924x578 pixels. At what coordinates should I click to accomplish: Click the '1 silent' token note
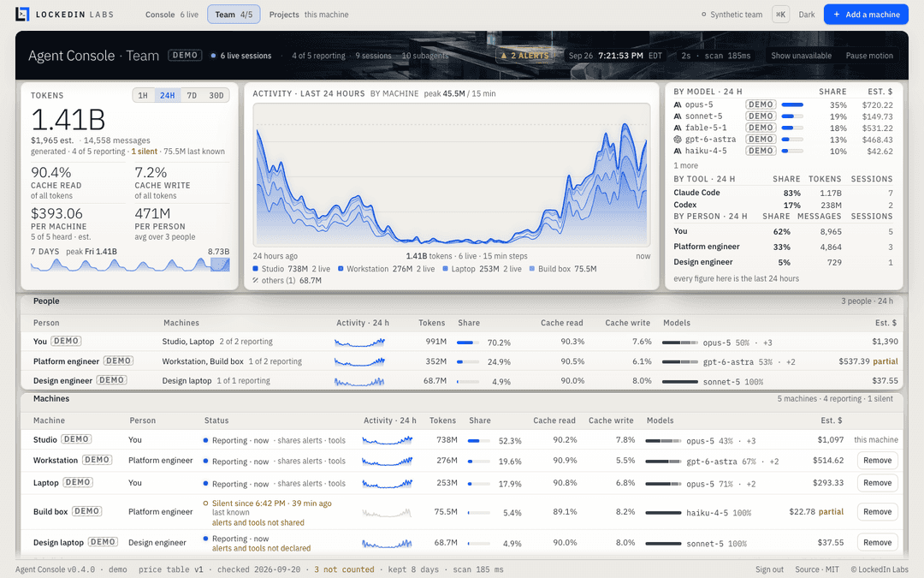click(145, 152)
